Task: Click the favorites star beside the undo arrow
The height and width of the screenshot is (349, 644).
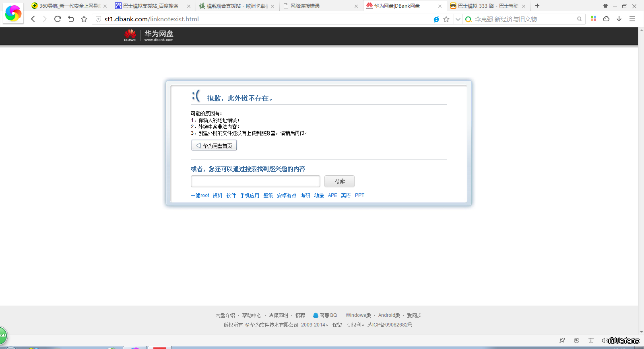Action: (84, 19)
